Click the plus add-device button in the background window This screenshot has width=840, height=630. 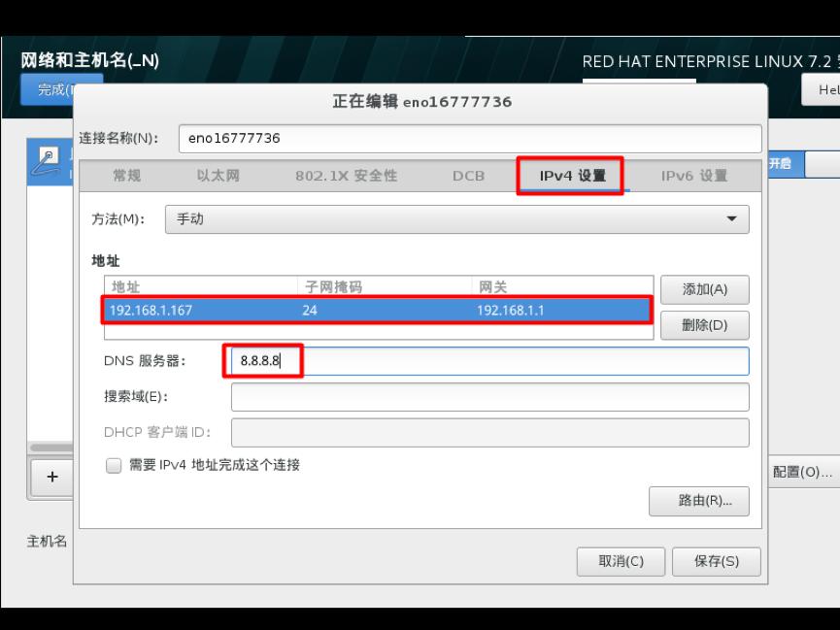[52, 477]
